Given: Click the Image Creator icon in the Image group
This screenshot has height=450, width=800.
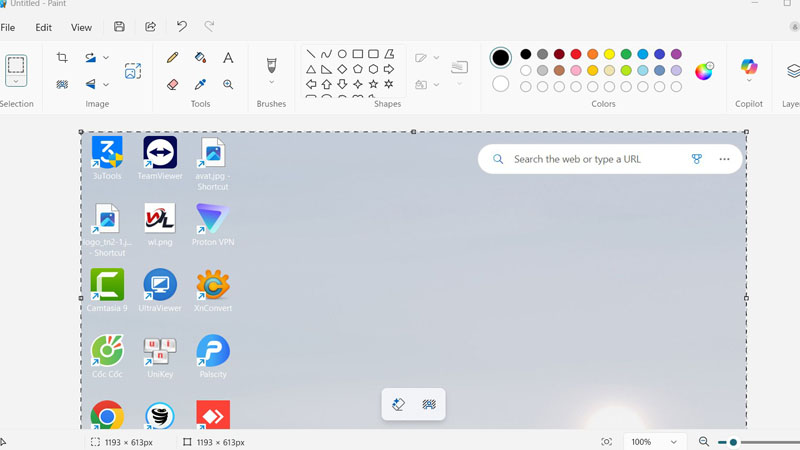Looking at the screenshot, I should pyautogui.click(x=133, y=71).
